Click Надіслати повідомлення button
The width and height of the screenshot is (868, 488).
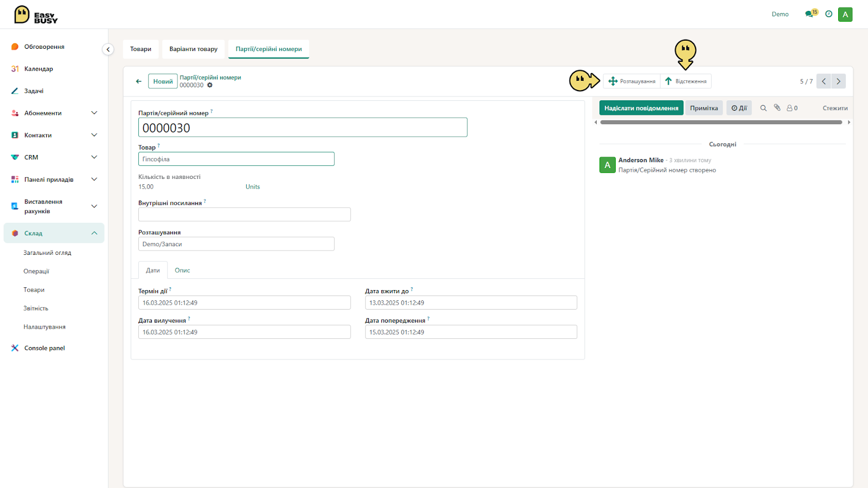tap(641, 108)
